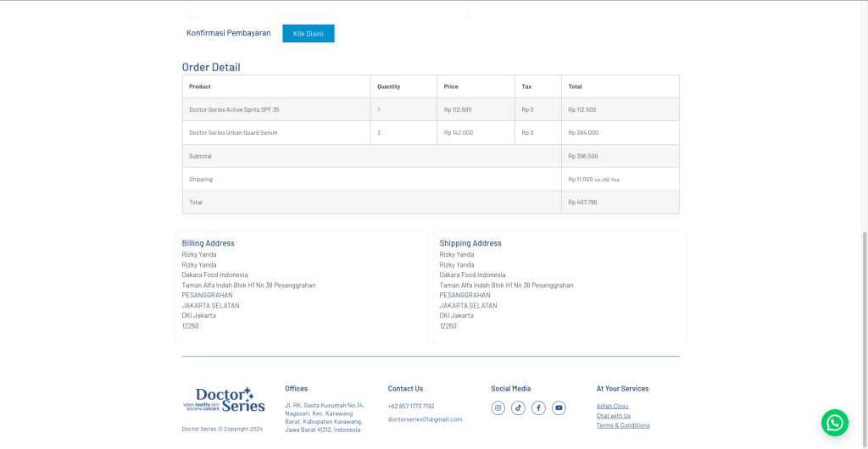
Task: Open the YouTube social media icon
Action: [559, 408]
